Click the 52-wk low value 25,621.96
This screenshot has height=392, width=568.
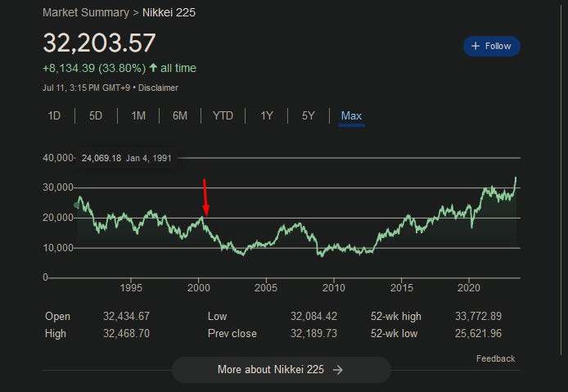478,333
